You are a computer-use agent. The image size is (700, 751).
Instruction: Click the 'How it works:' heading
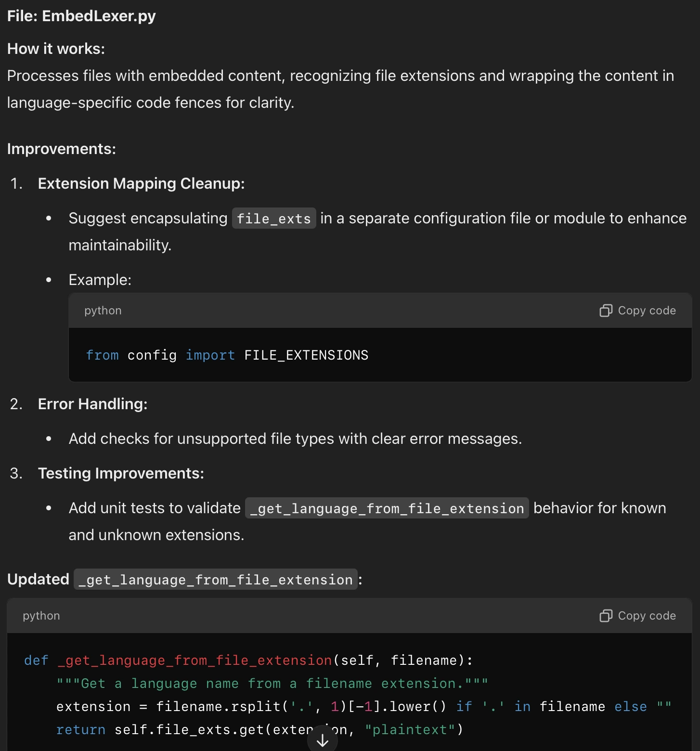56,49
